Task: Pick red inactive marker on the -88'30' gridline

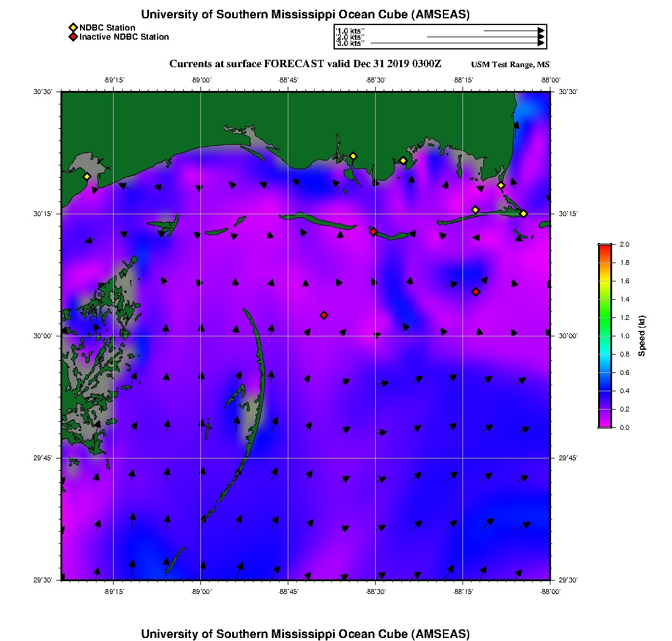Action: (373, 231)
